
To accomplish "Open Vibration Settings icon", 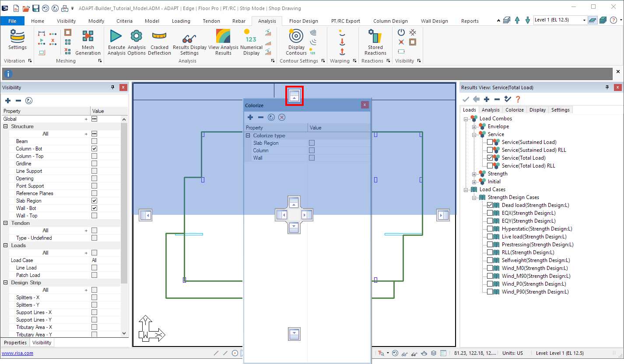I will click(x=18, y=35).
